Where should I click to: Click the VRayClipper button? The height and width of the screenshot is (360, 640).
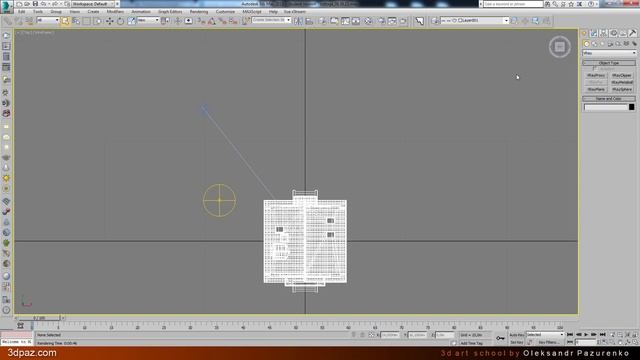[622, 76]
